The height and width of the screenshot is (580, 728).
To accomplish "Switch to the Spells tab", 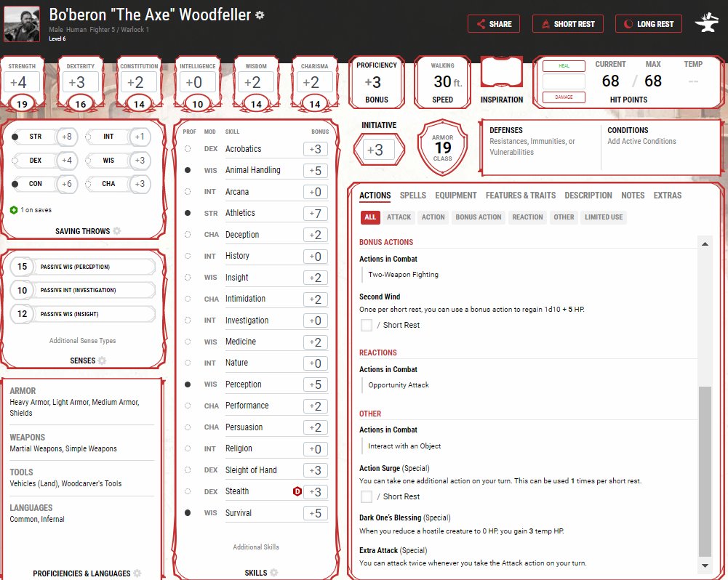I will click(413, 196).
